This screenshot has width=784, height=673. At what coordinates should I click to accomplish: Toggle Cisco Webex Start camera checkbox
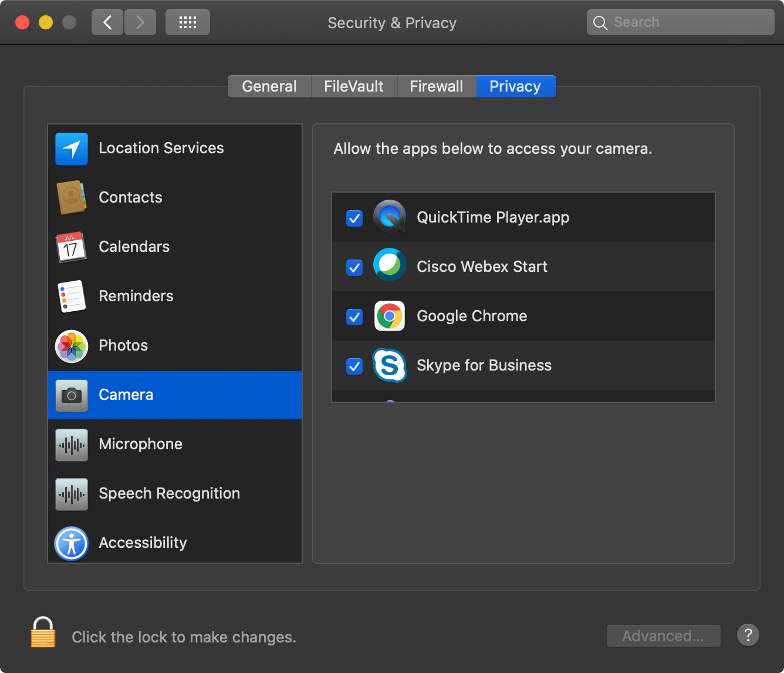(x=354, y=268)
